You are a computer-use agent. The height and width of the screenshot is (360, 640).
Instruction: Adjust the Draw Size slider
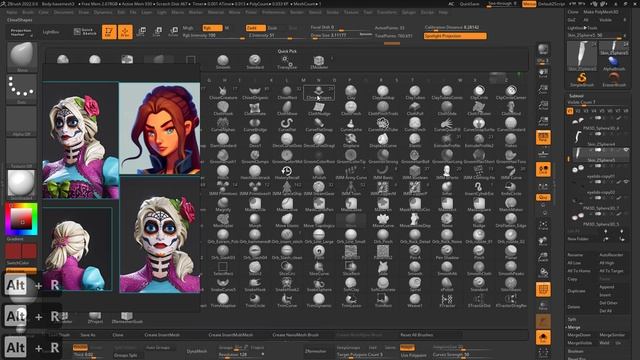(x=335, y=36)
